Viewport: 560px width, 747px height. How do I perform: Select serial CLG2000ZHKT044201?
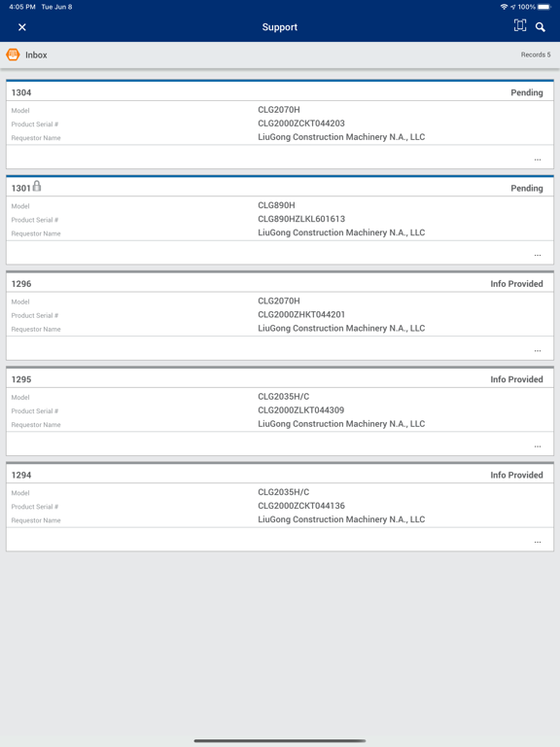tap(301, 314)
